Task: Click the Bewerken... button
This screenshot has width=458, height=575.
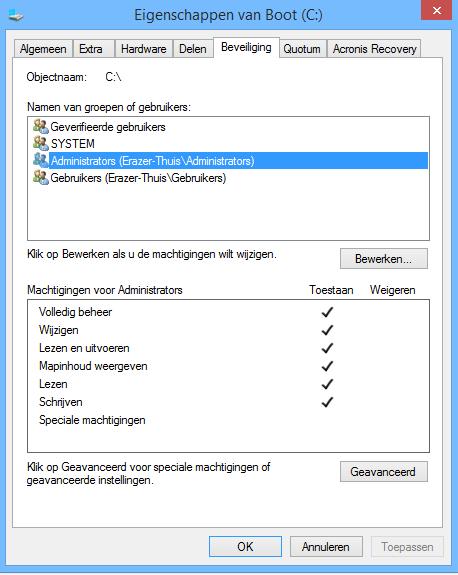Action: (384, 259)
